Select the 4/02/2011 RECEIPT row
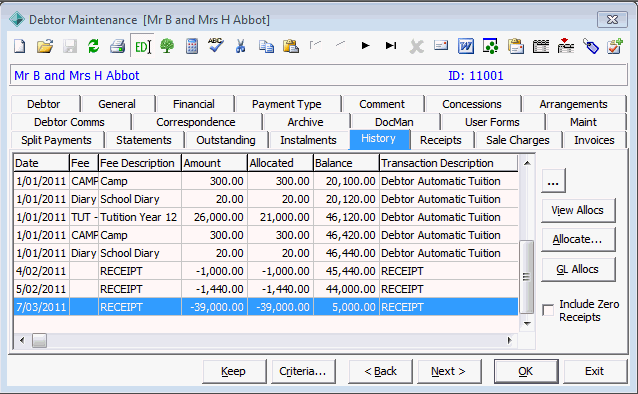Viewport: 638px width, 394px height. [266, 271]
